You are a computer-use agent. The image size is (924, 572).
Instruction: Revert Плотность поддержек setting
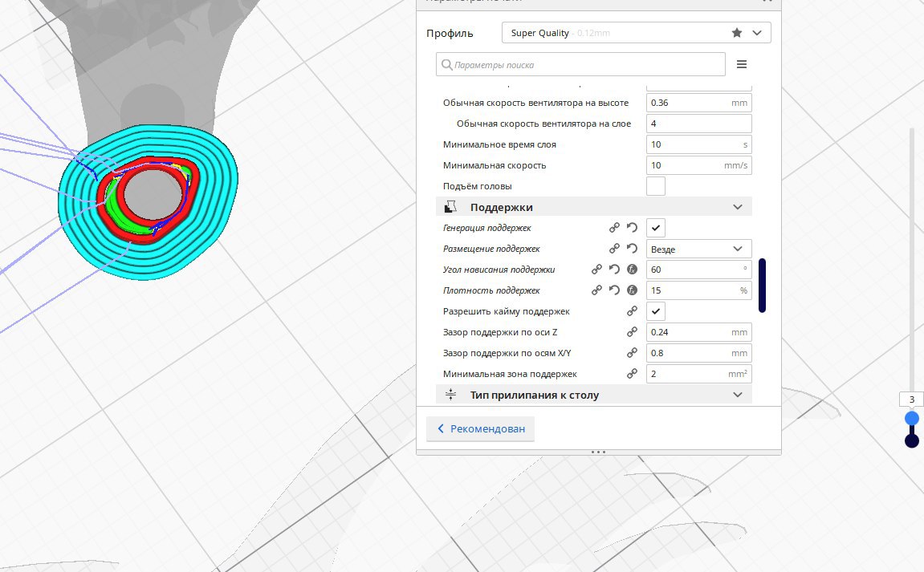tap(614, 290)
